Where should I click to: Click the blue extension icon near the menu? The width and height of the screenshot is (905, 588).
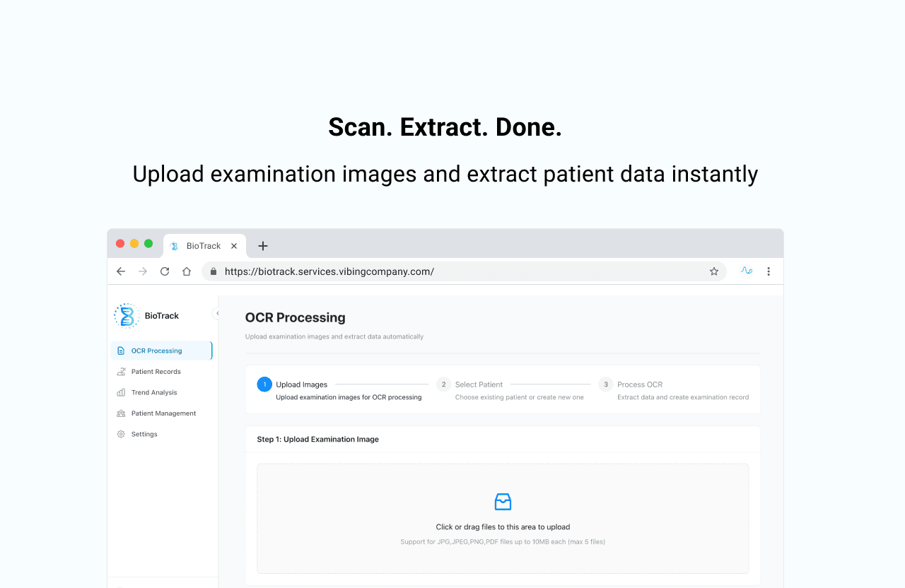(x=747, y=271)
